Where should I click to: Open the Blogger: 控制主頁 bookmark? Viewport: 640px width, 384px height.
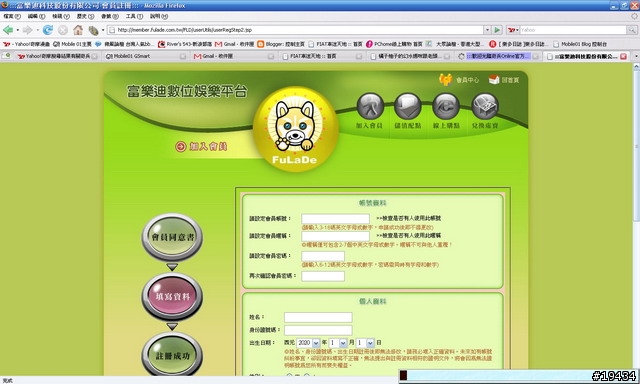pos(281,44)
